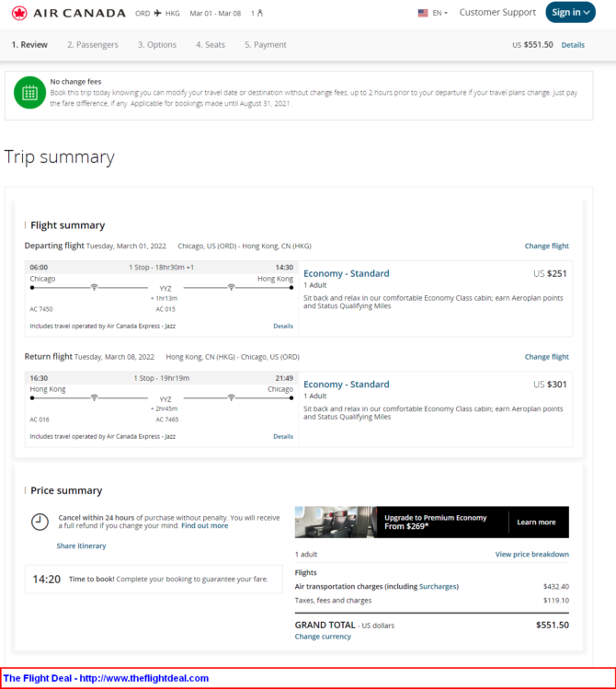The width and height of the screenshot is (616, 689).
Task: Click the Premium Economy cabin thumbnail image
Action: pos(336,522)
